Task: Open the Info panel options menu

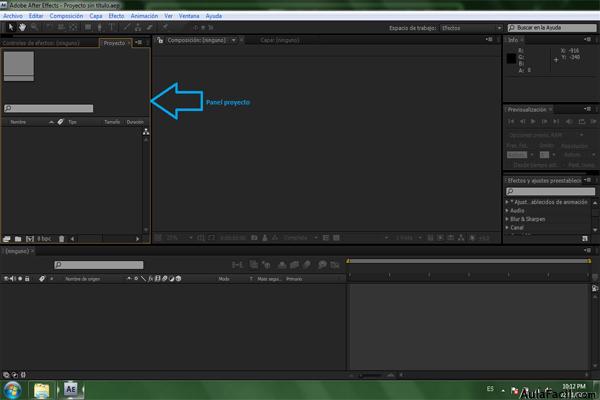Action: [x=587, y=39]
